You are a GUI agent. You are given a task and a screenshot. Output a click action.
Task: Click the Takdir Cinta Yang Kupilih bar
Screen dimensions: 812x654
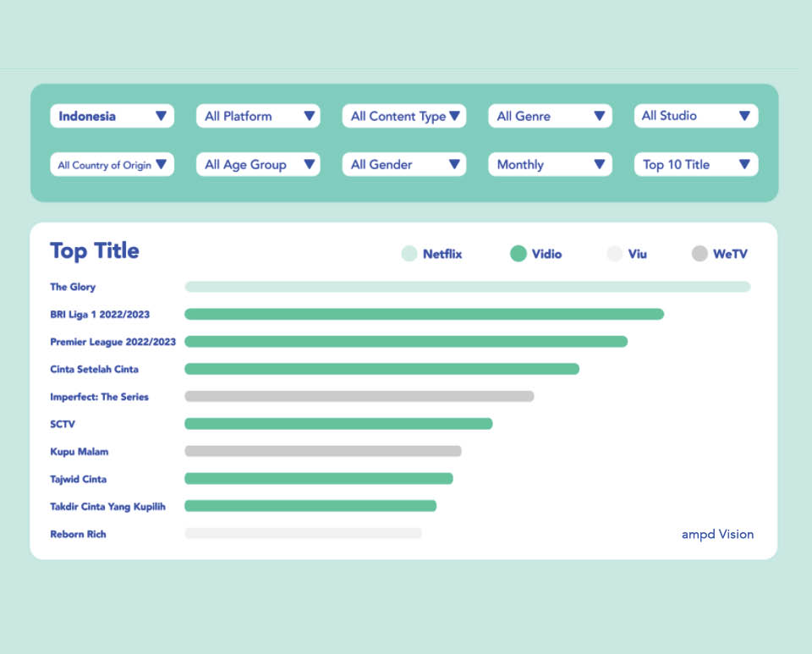(x=310, y=506)
